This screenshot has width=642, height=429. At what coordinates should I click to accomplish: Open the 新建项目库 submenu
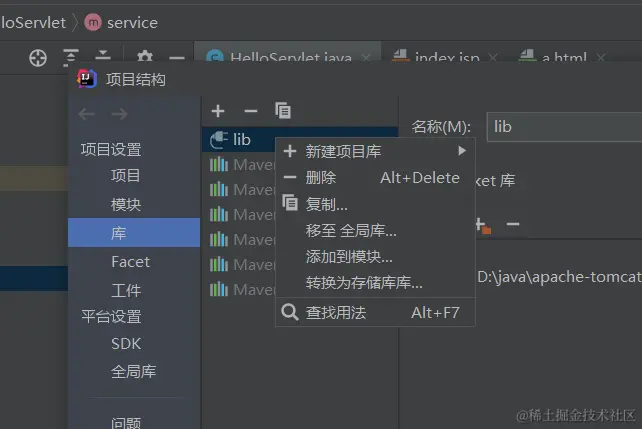tap(375, 151)
